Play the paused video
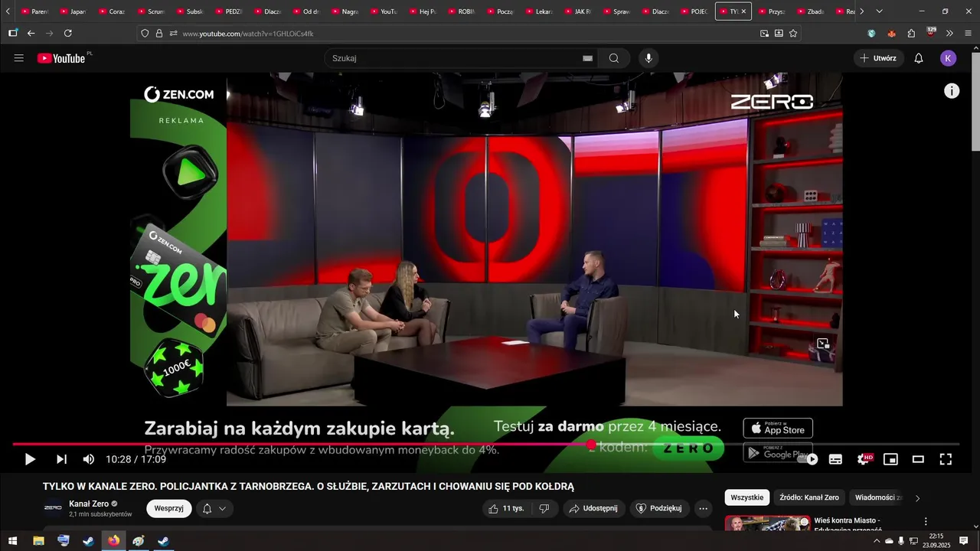 coord(30,459)
